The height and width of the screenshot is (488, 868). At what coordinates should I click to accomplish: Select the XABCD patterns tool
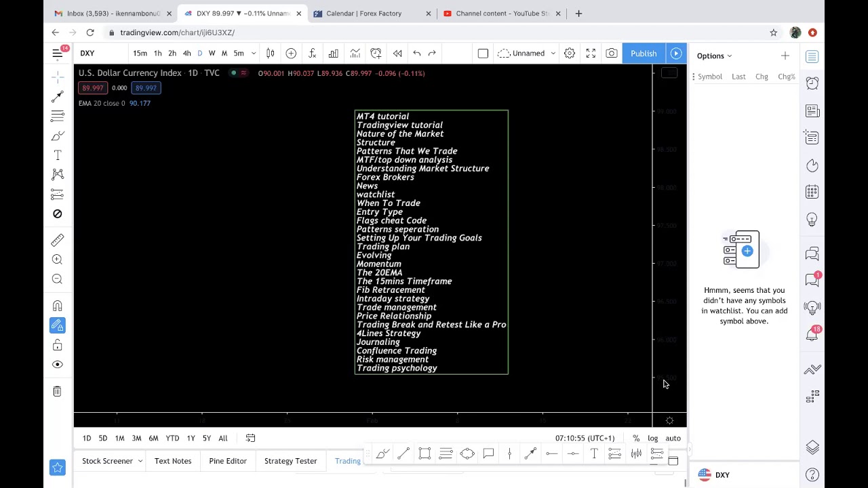(x=58, y=175)
